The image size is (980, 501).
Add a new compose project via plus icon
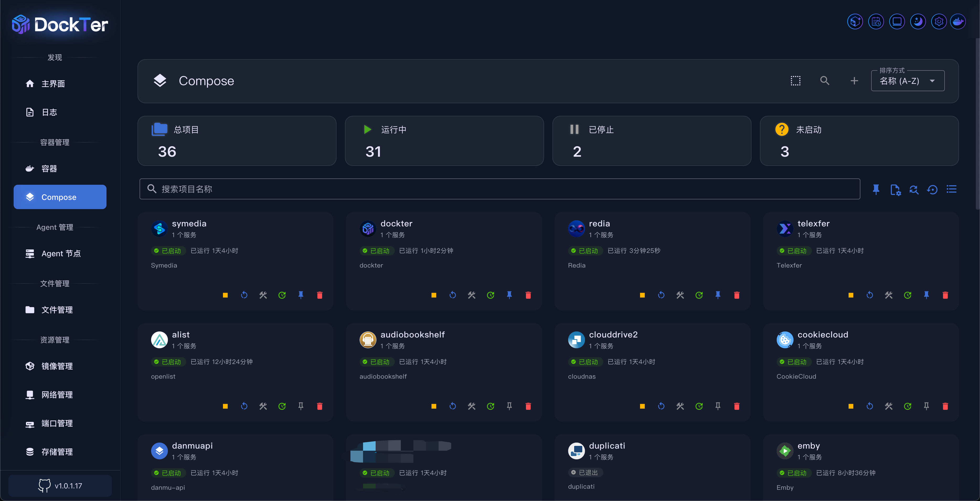click(x=854, y=81)
